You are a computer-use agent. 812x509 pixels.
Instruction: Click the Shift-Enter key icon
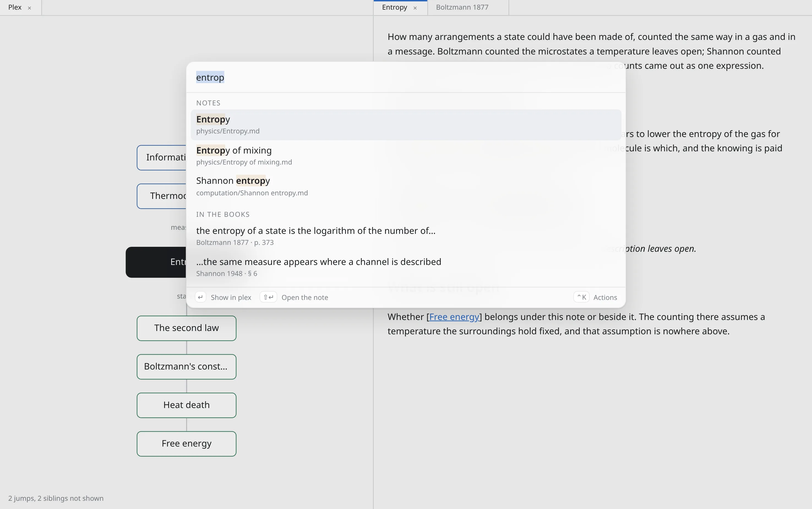268,297
